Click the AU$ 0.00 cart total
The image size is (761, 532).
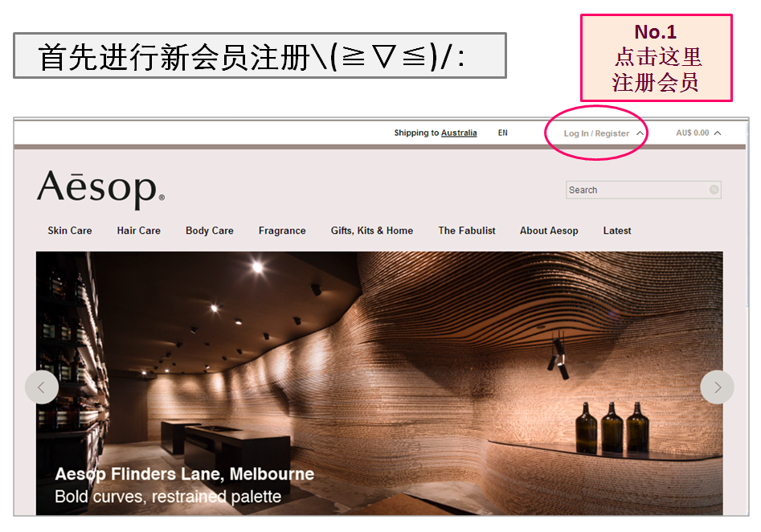click(693, 133)
